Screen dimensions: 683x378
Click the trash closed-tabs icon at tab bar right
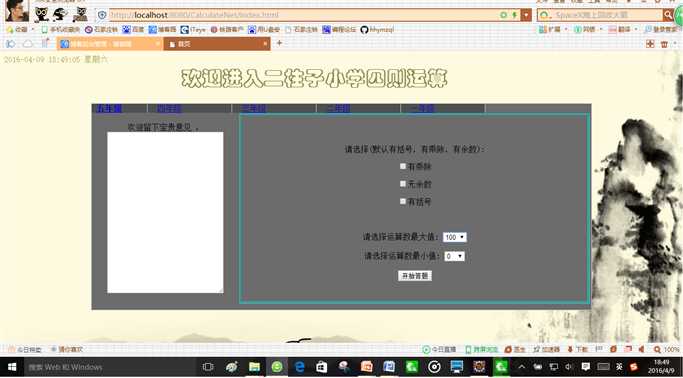(x=664, y=44)
